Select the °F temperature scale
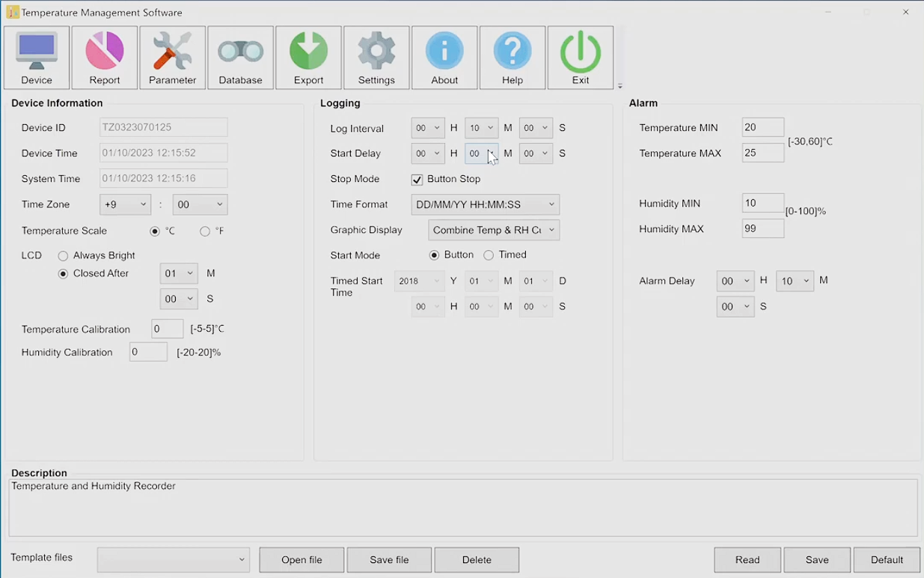 205,231
